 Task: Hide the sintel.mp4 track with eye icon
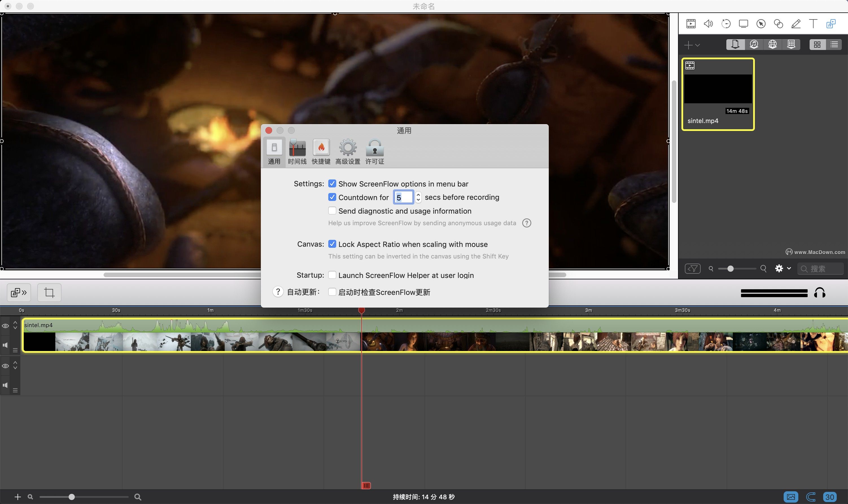5,326
